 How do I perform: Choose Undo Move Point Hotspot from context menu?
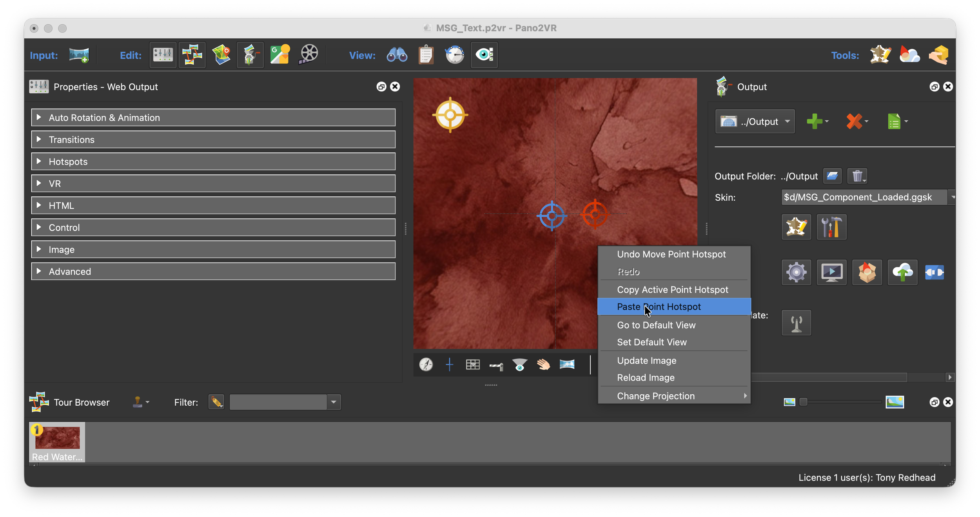click(674, 254)
